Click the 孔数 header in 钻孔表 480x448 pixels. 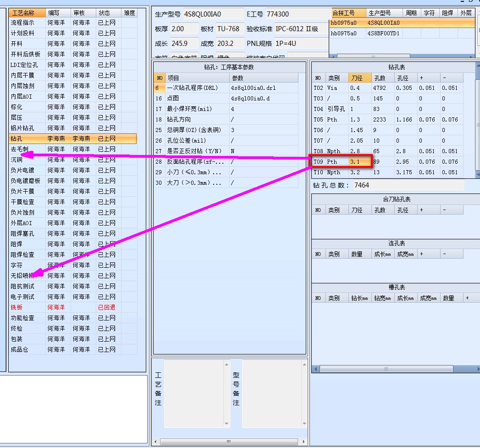coord(383,78)
